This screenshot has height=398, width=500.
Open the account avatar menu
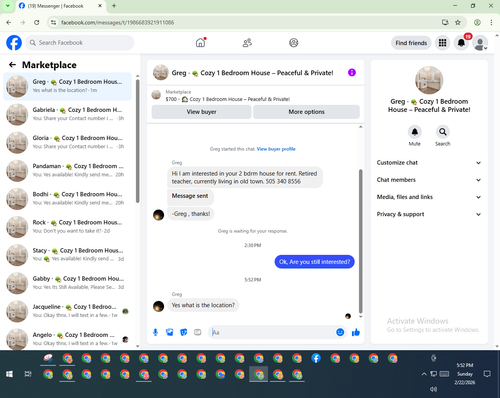pyautogui.click(x=480, y=43)
